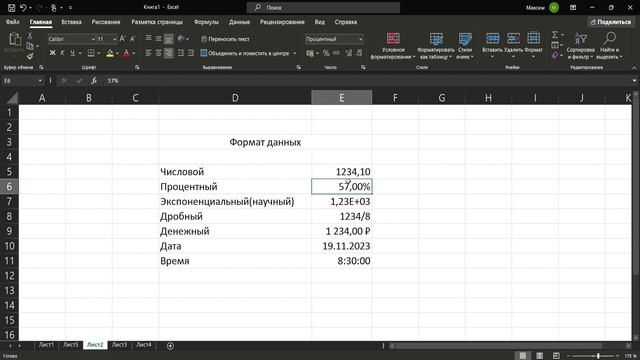Click the AutoSum sigma icon

[555, 35]
